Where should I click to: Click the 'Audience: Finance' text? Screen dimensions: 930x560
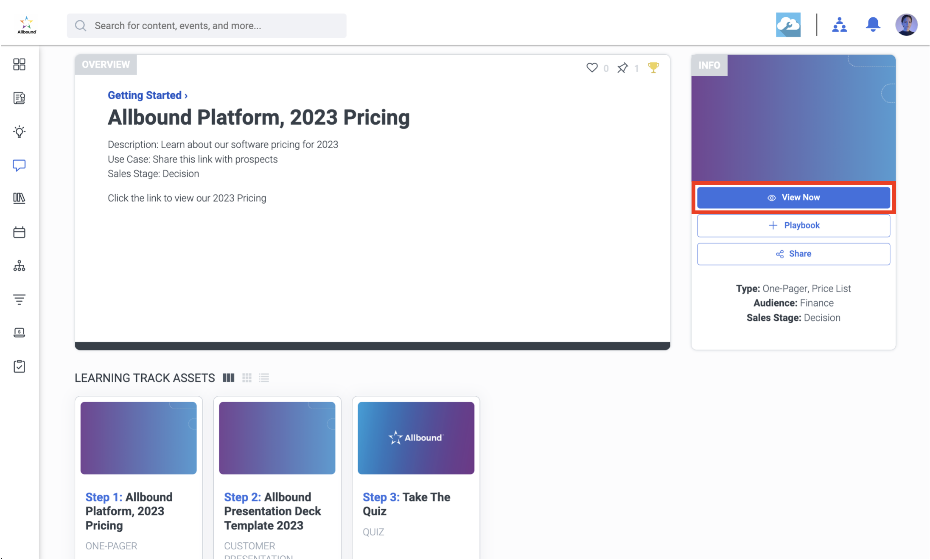[x=793, y=303]
